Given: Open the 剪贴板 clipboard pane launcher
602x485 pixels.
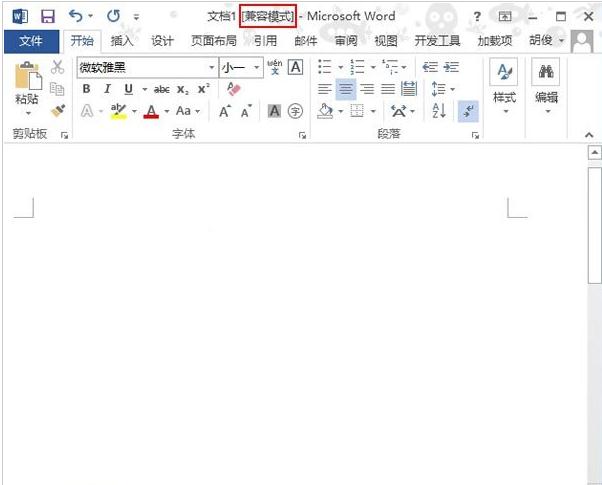Looking at the screenshot, I should point(64,135).
